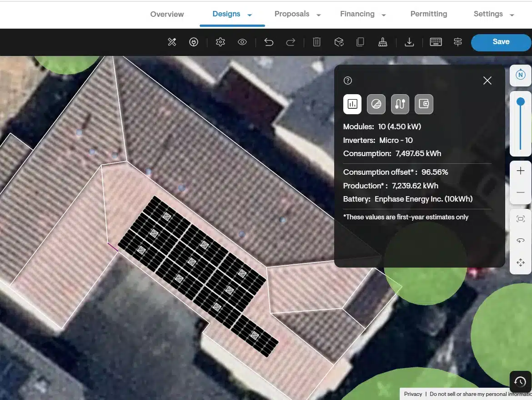
Task: Click Battery Enphase Energy Inc. (10kWh) text
Action: (408, 199)
